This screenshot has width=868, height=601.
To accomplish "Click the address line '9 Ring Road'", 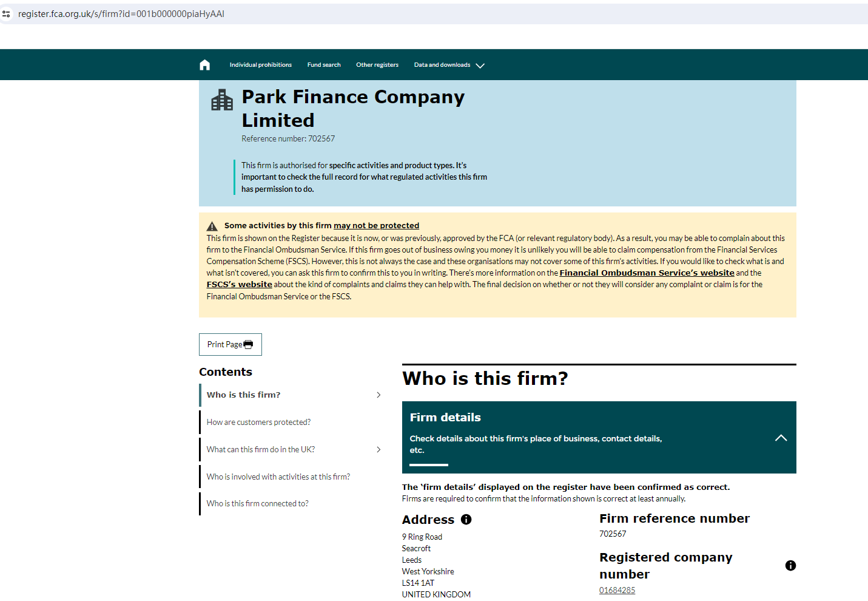I will pyautogui.click(x=422, y=537).
